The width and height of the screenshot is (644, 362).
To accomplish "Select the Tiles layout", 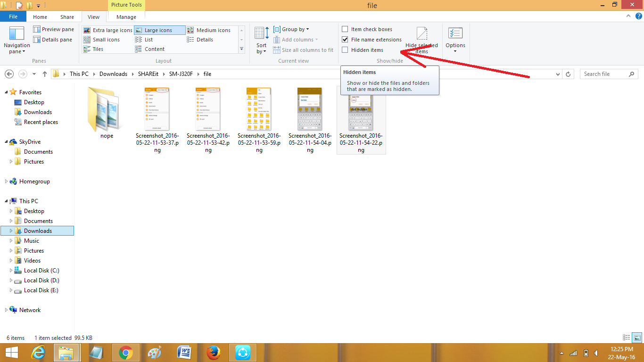I will [98, 49].
